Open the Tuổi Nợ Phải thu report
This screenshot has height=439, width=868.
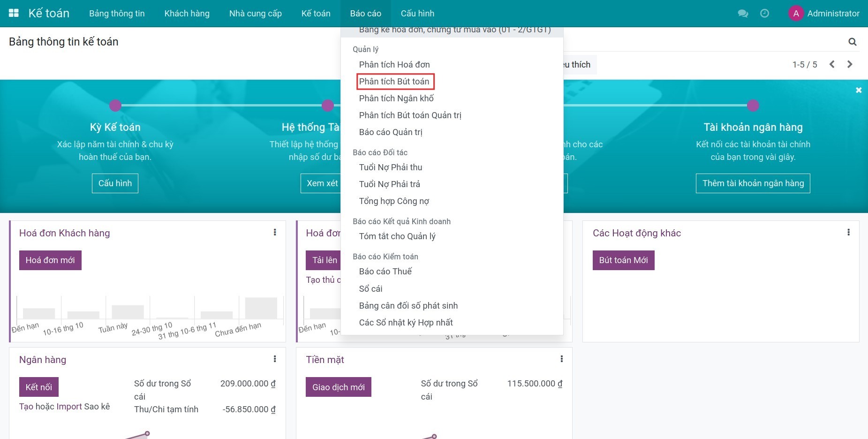click(390, 167)
